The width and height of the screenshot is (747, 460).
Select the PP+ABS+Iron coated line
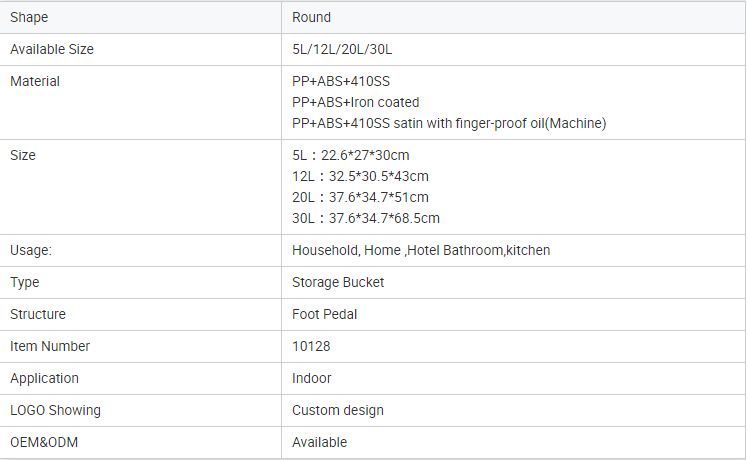tap(355, 102)
